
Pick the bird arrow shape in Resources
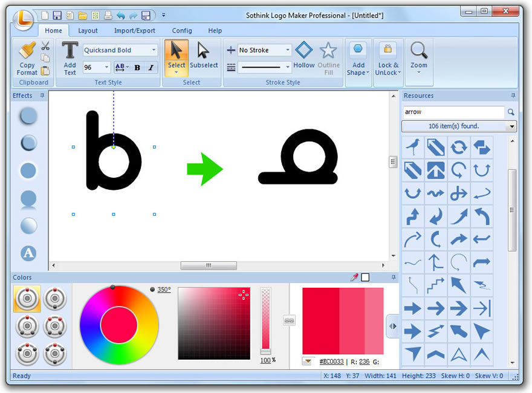412,148
